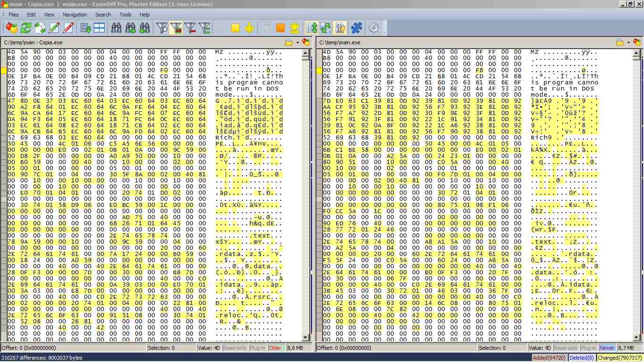Viewport: 644px width, 362px height.
Task: Click apples icon in right pane header
Action: coord(637,42)
